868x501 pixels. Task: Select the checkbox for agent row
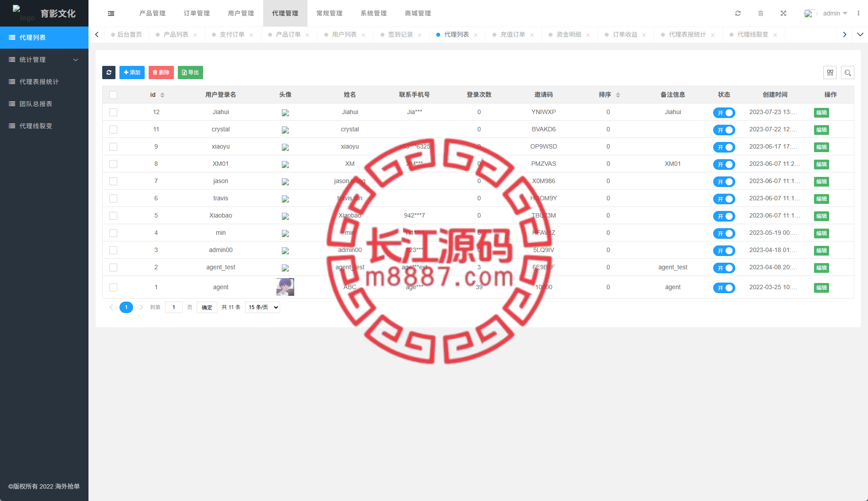[113, 287]
